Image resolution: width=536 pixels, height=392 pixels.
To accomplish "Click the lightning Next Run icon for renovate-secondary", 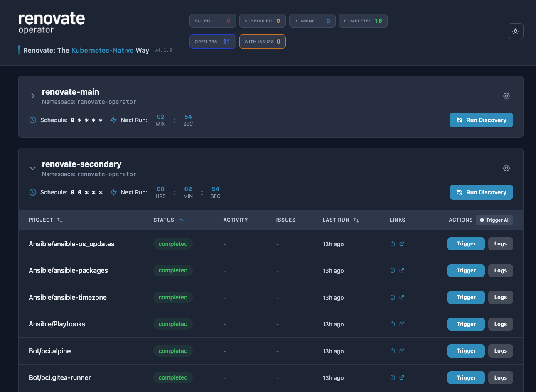I will click(x=113, y=192).
